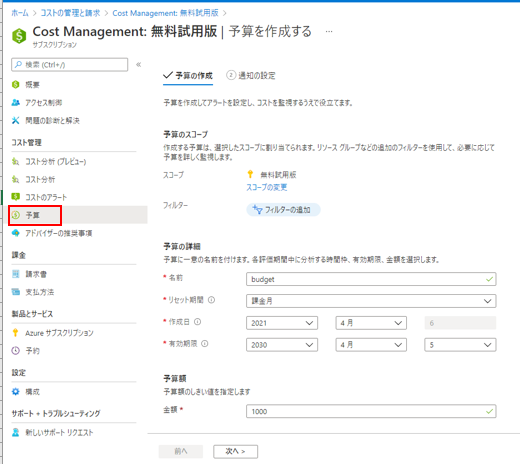Open the 新しいサポート リクエスト item text
This screenshot has height=464, width=520.
click(x=59, y=433)
